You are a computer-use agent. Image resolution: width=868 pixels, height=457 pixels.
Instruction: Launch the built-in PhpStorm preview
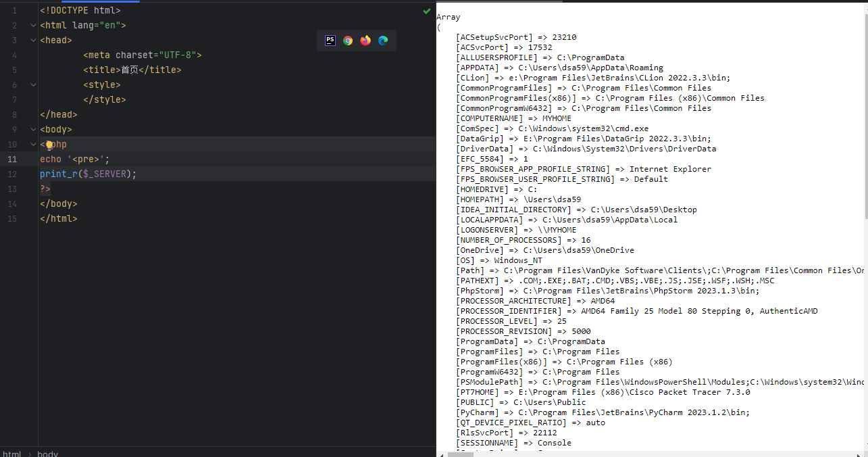click(x=330, y=41)
